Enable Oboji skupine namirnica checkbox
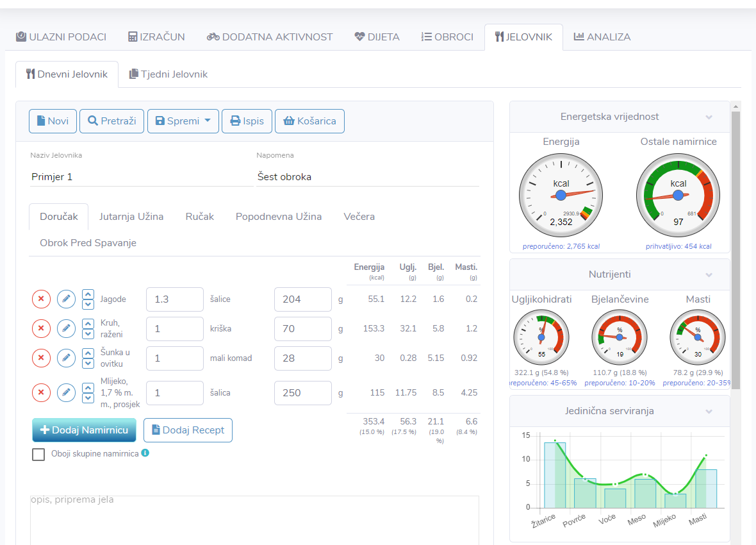This screenshot has width=756, height=545. tap(38, 454)
